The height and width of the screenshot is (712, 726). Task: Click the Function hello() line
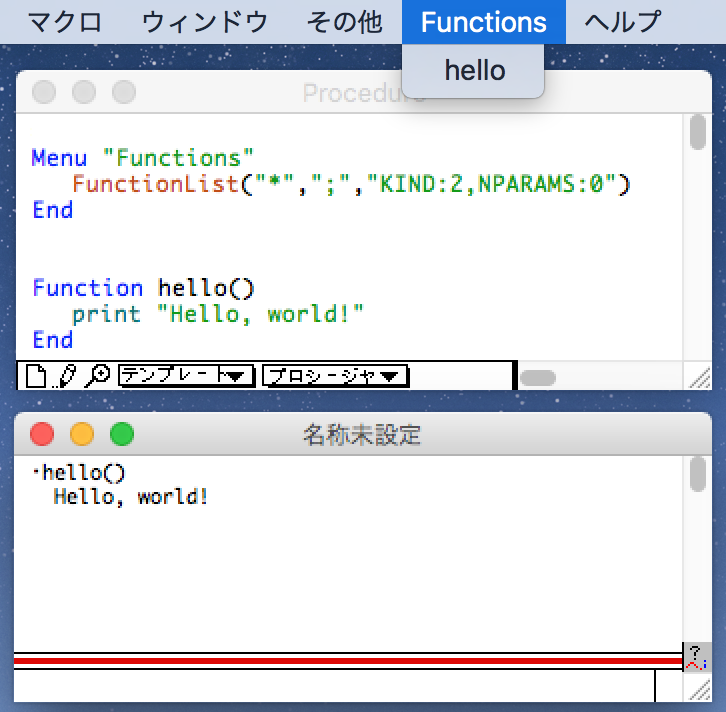(x=144, y=288)
